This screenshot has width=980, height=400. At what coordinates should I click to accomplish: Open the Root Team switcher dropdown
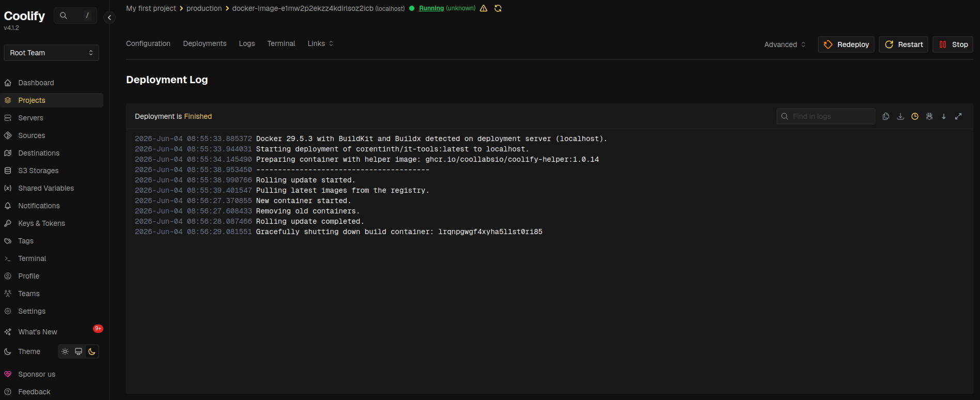pos(51,53)
